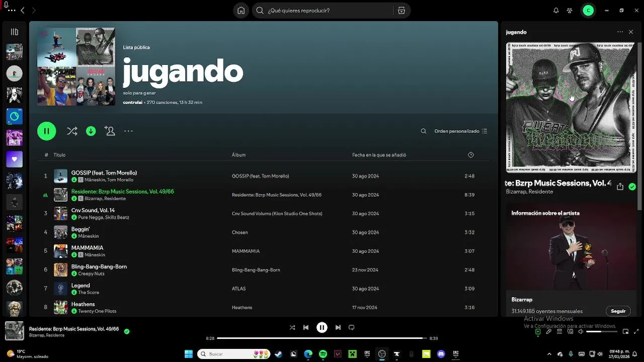Expand Your Library sidebar
This screenshot has height=362, width=644.
coord(14,32)
